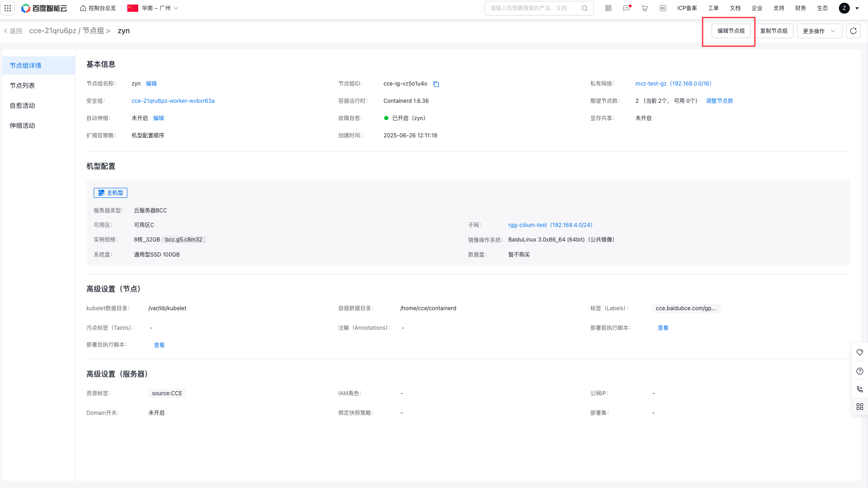The image size is (868, 488).
Task: Edit the node group name zyn
Action: pos(151,84)
